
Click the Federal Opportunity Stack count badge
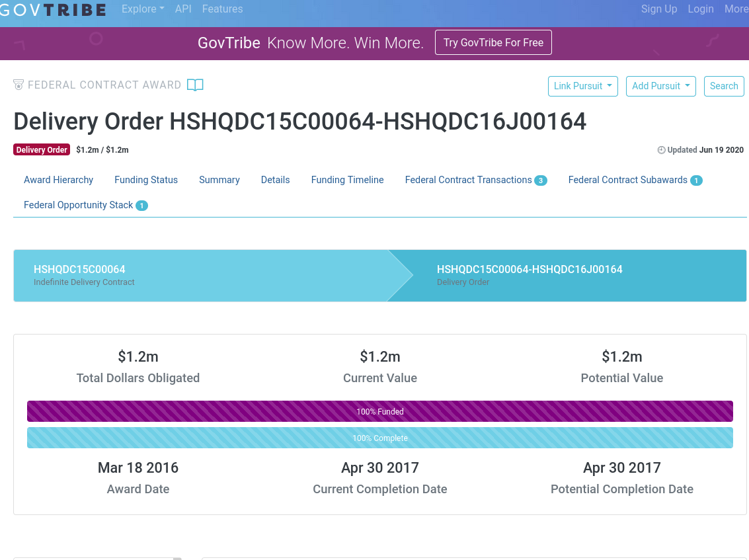pos(141,206)
